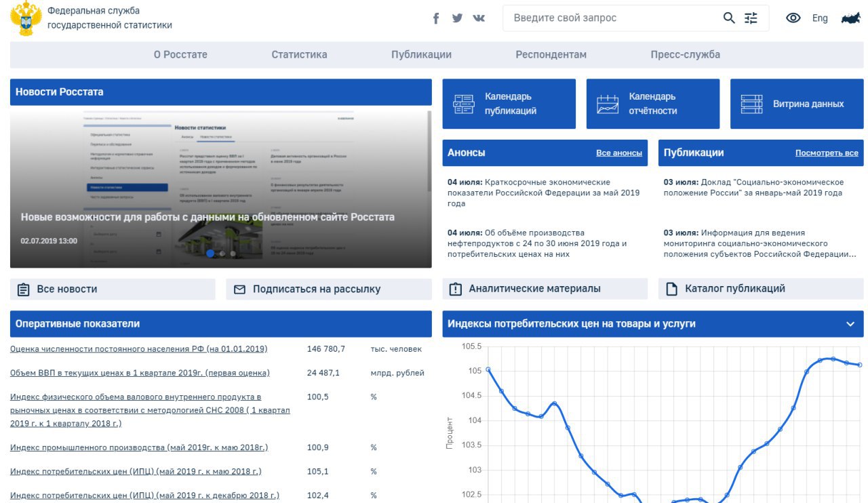Click Подписаться на рассылку button

pyautogui.click(x=329, y=289)
